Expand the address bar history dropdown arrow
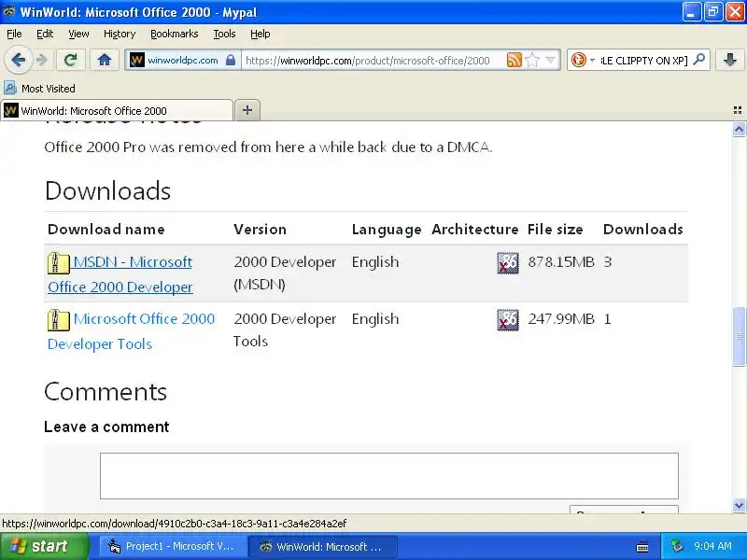Viewport: 747px width, 560px height. point(550,60)
